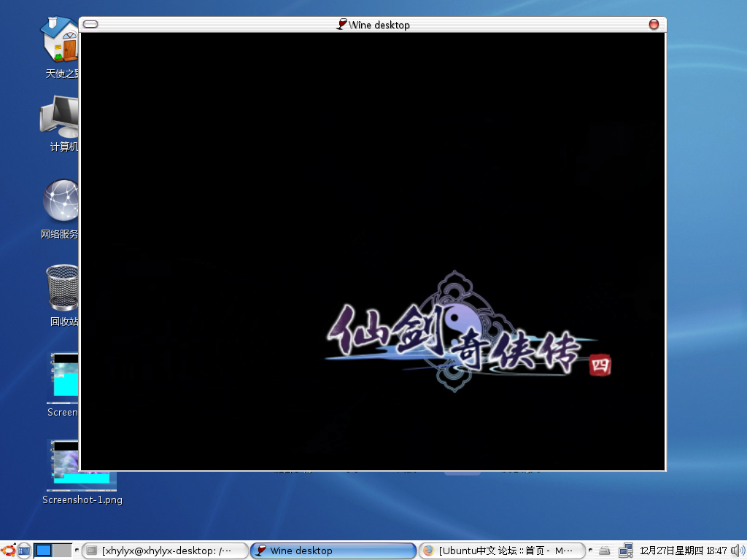Click the Wine desktop title bar text

(379, 25)
